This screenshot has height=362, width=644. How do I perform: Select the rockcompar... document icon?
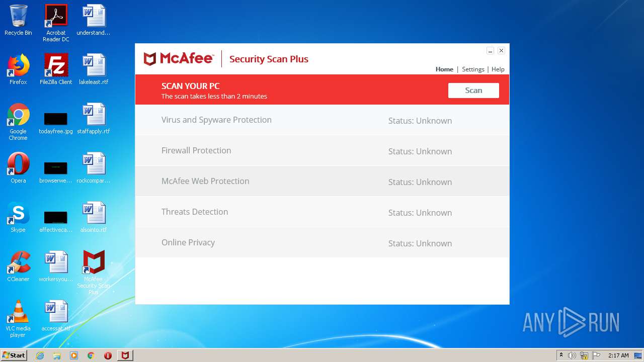tap(94, 168)
